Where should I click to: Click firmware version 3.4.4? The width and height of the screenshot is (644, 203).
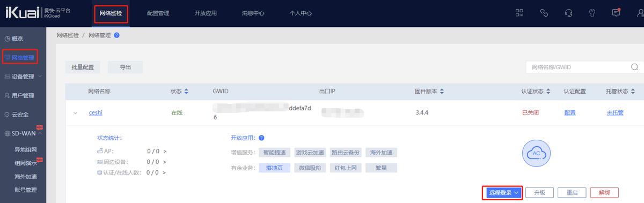(x=423, y=113)
